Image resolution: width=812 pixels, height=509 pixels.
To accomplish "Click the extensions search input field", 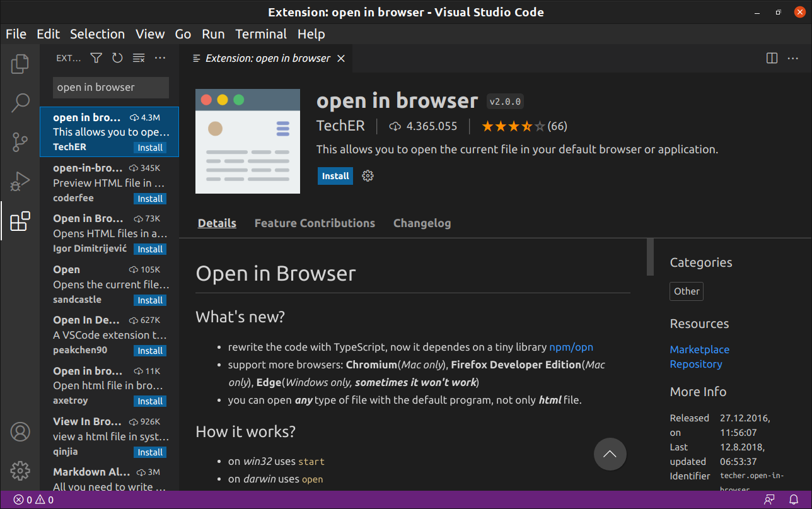I will tap(110, 88).
